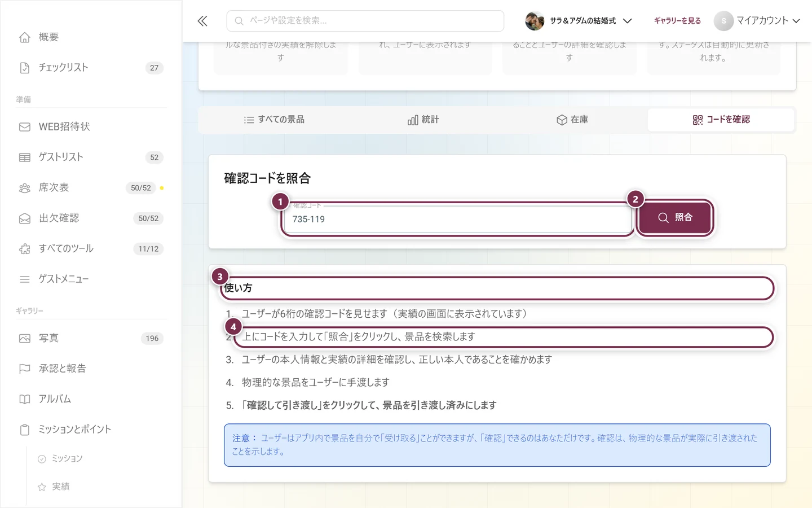Click the すべてのツール badge 11/12
The image size is (812, 508).
[148, 249]
